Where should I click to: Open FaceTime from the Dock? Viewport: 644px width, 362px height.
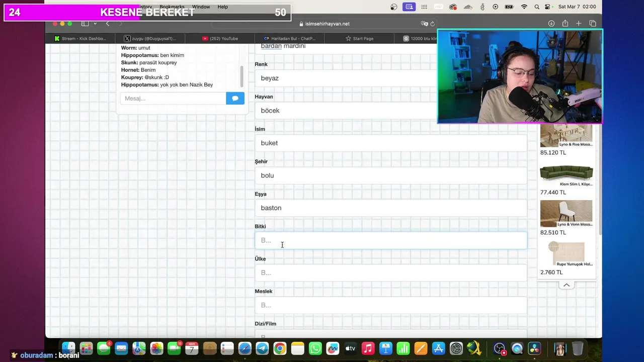point(174,348)
